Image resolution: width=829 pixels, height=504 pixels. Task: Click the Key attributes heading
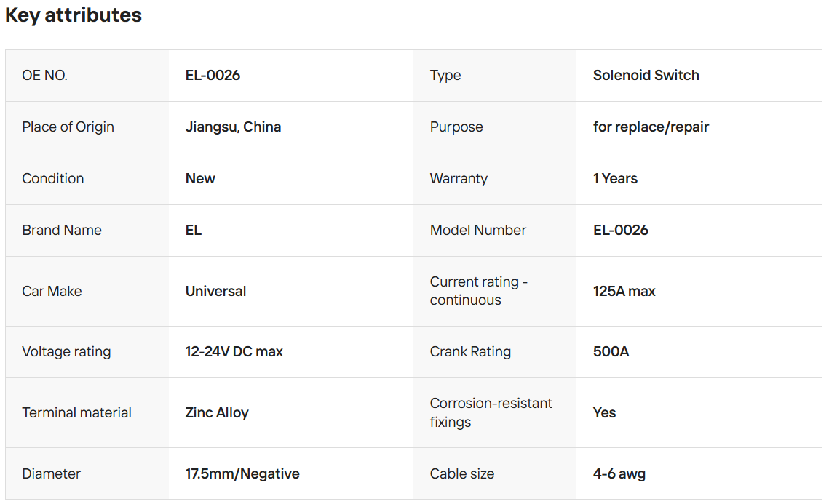click(74, 15)
